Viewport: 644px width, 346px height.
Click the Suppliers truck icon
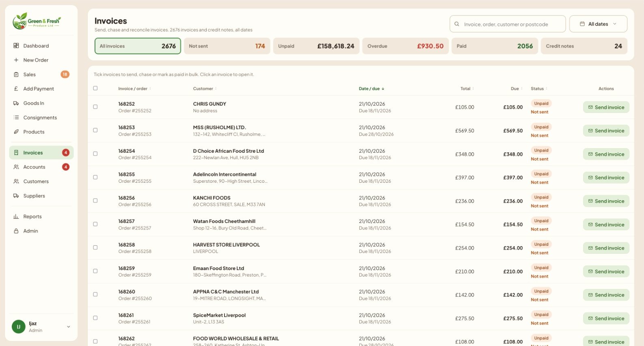[16, 196]
